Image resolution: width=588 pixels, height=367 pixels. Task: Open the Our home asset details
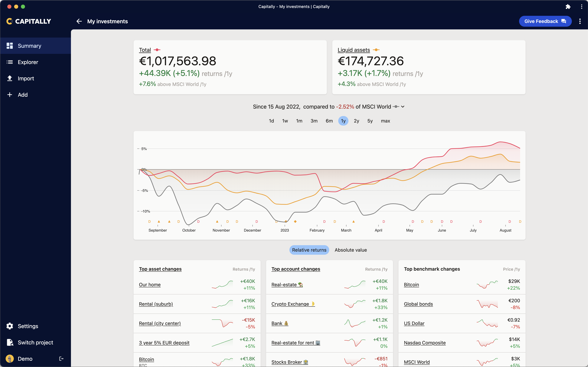[x=150, y=284]
